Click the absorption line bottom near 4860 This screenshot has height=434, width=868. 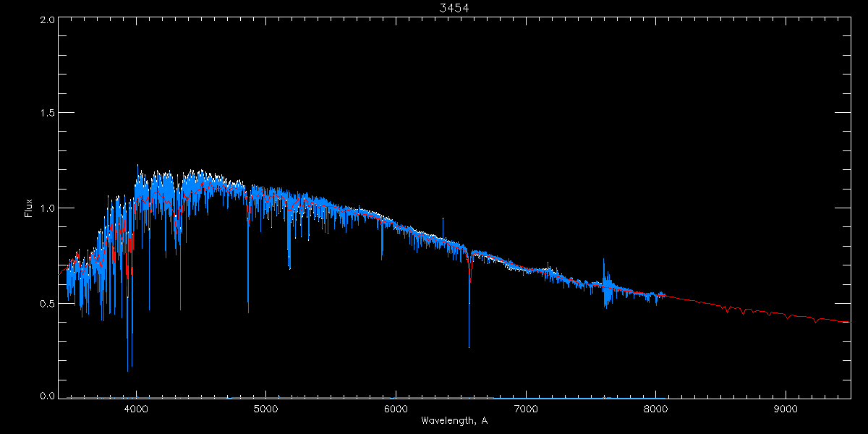pos(248,311)
